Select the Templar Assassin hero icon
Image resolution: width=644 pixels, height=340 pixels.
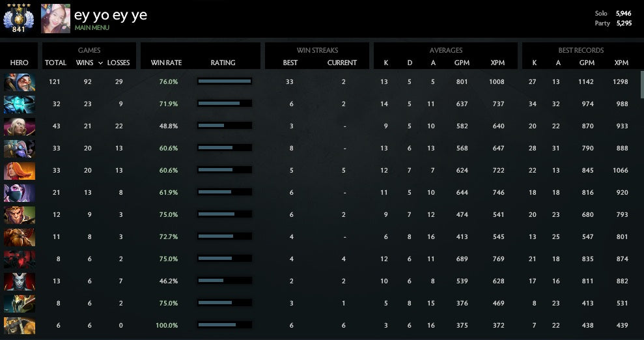20,193
